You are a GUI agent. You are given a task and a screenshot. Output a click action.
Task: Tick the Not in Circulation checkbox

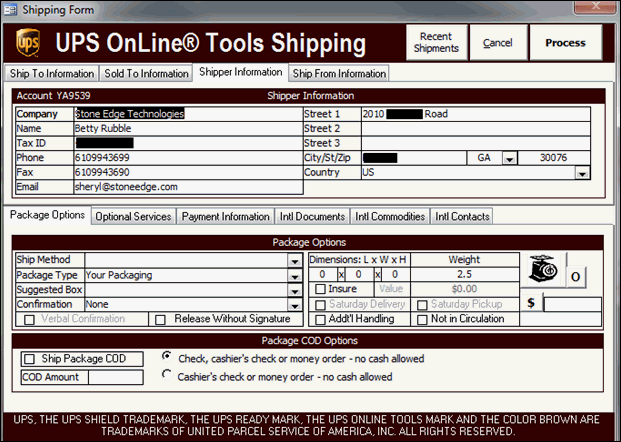(422, 320)
